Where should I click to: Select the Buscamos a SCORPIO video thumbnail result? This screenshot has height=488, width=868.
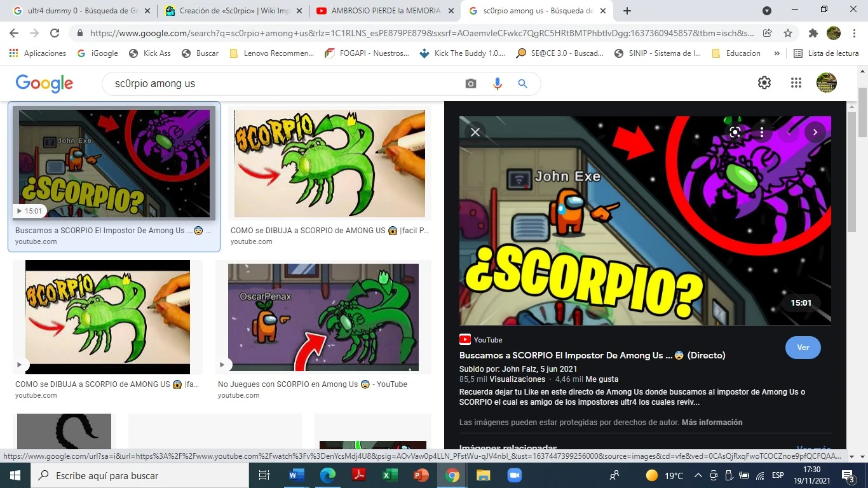(x=114, y=163)
